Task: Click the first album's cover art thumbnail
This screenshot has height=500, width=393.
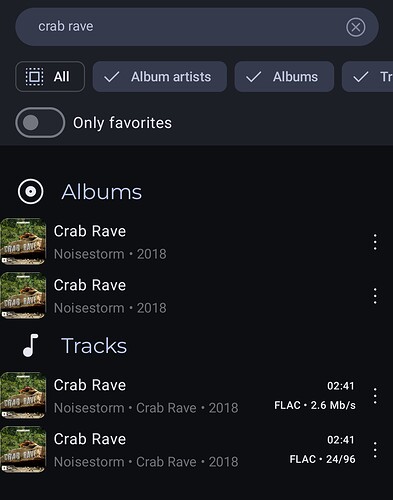Action: click(23, 242)
